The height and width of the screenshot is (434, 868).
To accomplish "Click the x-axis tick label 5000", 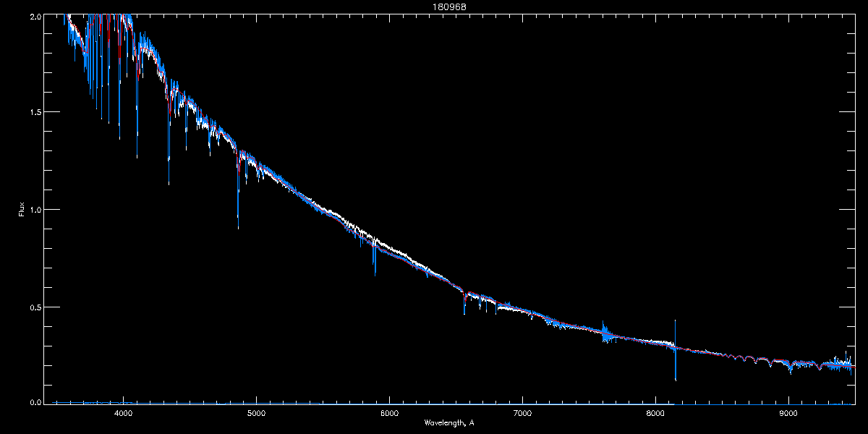I will (256, 414).
